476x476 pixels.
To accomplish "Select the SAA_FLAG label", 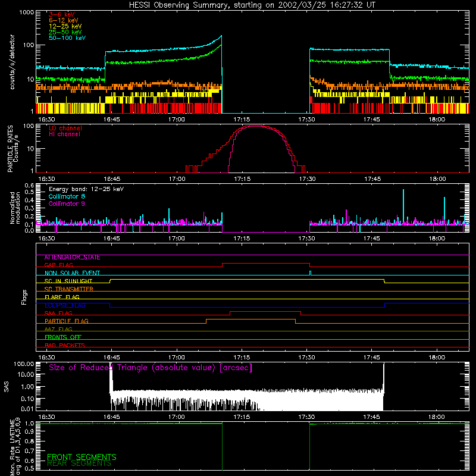I will click(58, 314).
